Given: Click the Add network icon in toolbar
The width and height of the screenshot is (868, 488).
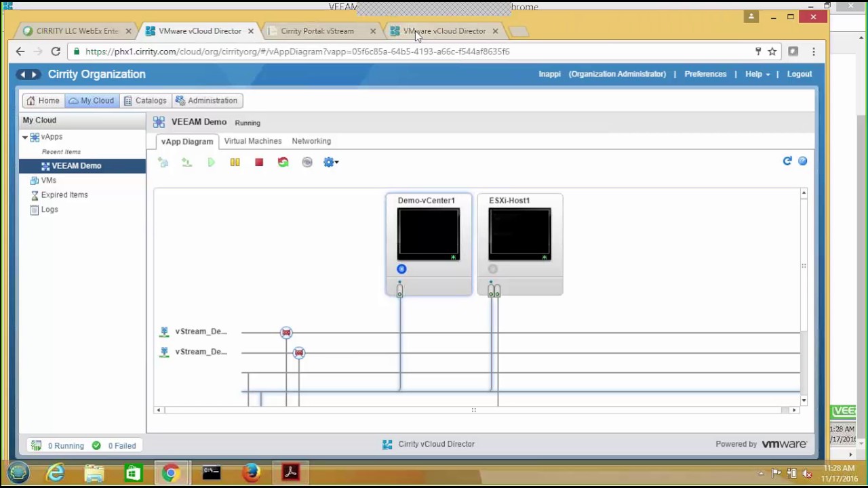Looking at the screenshot, I should (186, 162).
